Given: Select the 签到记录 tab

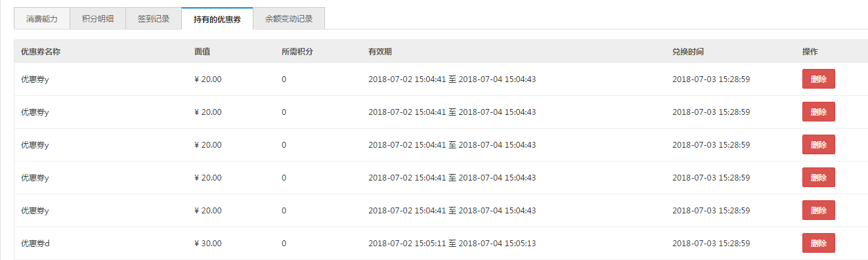Looking at the screenshot, I should tap(154, 19).
